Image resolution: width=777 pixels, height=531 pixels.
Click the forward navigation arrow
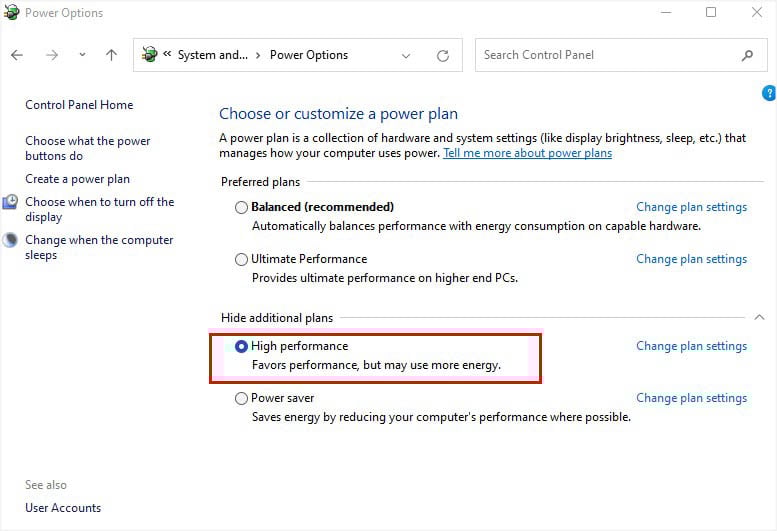[x=52, y=55]
